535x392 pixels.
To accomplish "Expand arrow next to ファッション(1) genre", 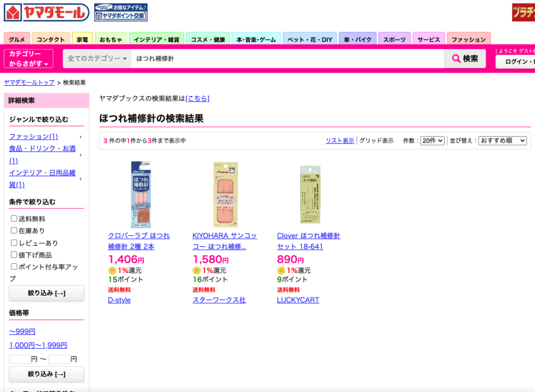I will click(81, 137).
